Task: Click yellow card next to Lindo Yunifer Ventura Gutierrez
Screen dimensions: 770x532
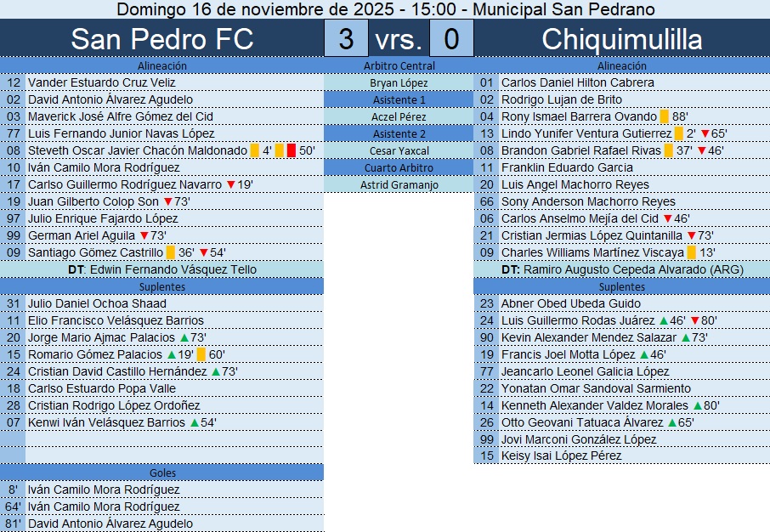Action: 679,133
